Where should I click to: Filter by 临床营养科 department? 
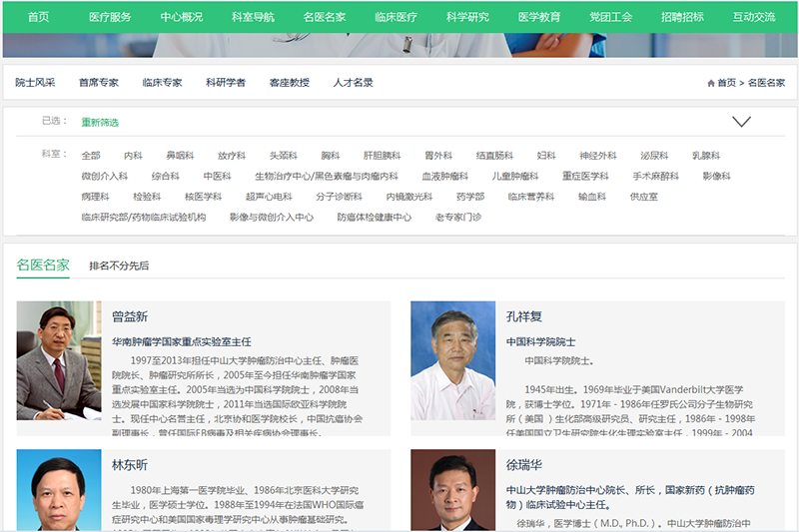(x=531, y=197)
